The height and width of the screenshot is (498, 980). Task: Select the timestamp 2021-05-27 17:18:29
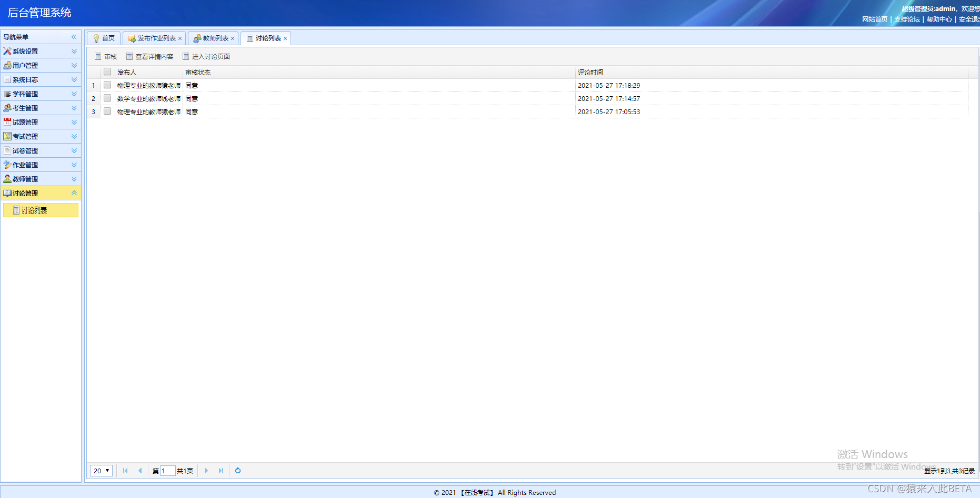click(x=609, y=86)
